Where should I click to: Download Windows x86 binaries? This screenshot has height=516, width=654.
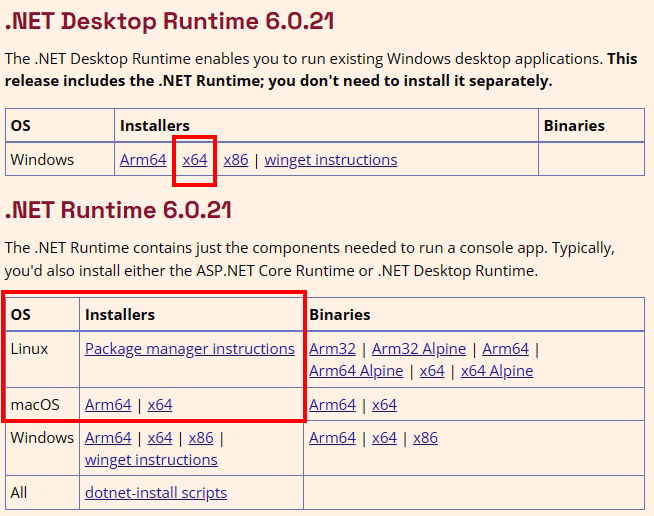coord(425,438)
